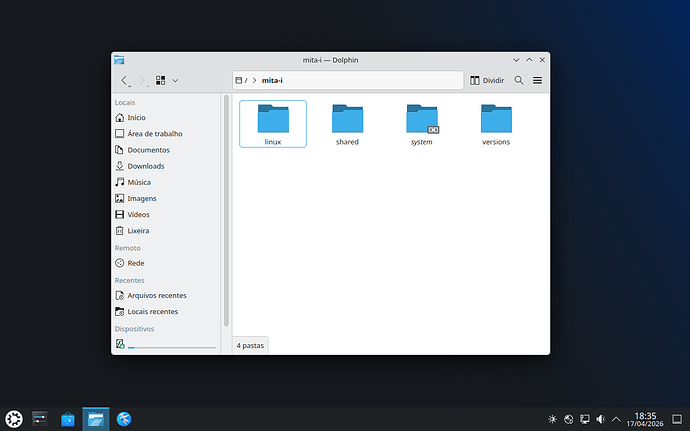690x431 pixels.
Task: Maximize the Dolphin window
Action: point(529,60)
